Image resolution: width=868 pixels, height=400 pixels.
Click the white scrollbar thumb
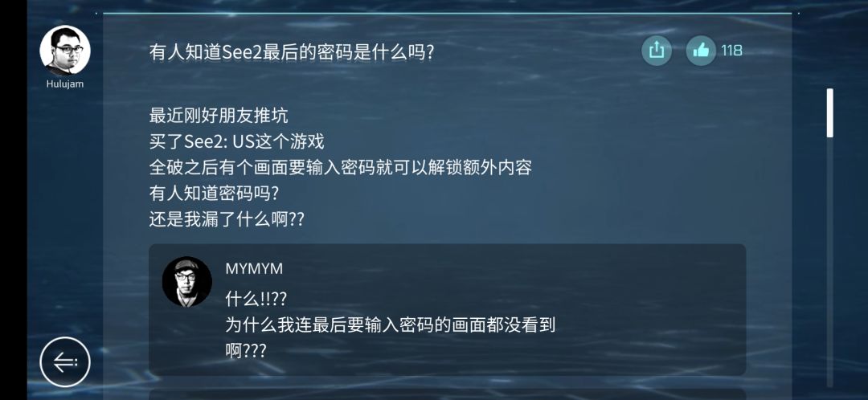pos(829,113)
